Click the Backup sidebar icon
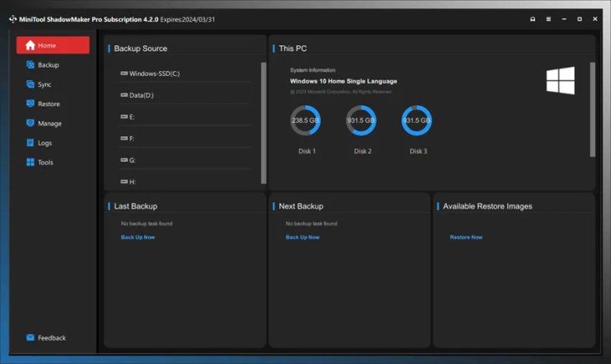611x364 pixels. coord(30,64)
